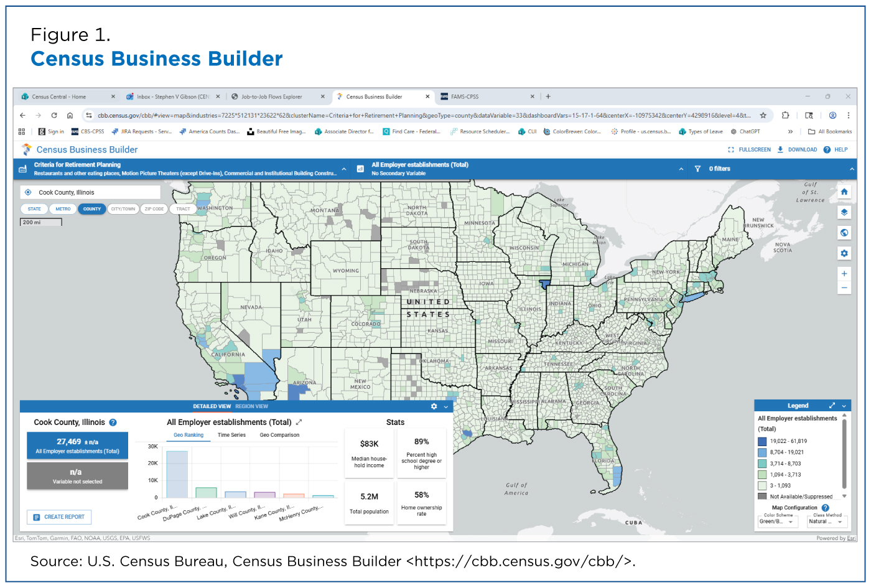
Task: Click the Cook County, Illinois search field
Action: click(x=90, y=192)
